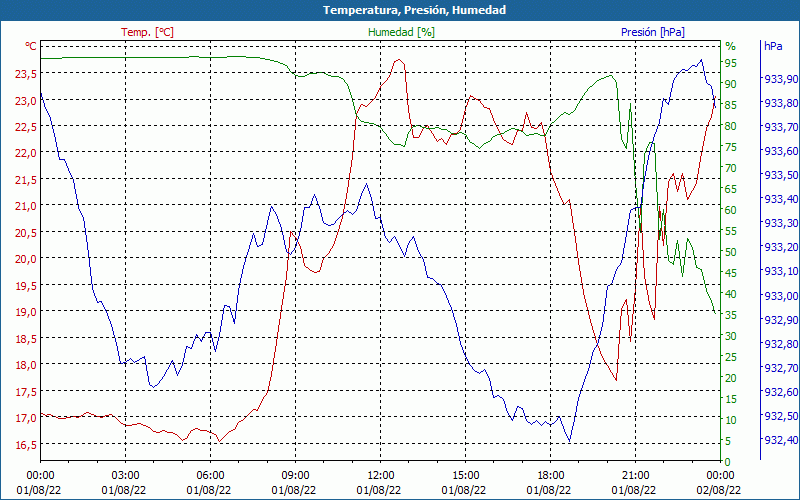Click temperature axis value '18,5'
Viewport: 800px width, 500px height.
pyautogui.click(x=26, y=338)
